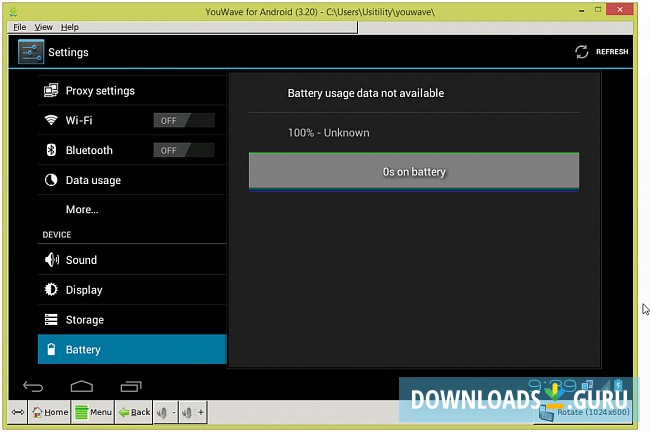Click the Back toolbar button
The width and height of the screenshot is (650, 432).
[134, 412]
